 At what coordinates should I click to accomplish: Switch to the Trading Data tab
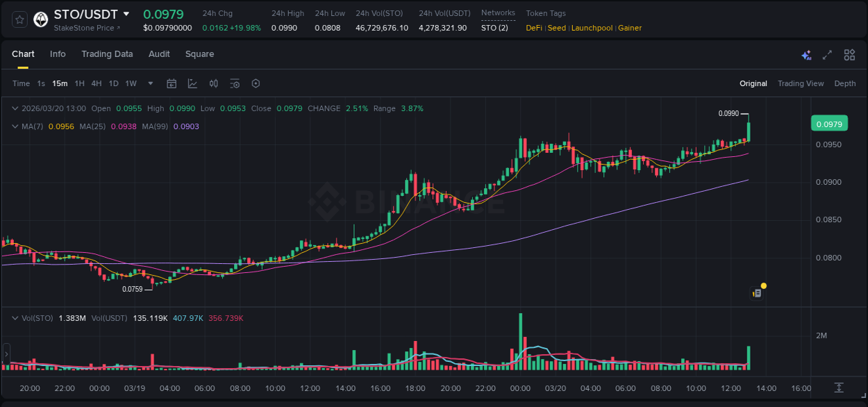(107, 53)
